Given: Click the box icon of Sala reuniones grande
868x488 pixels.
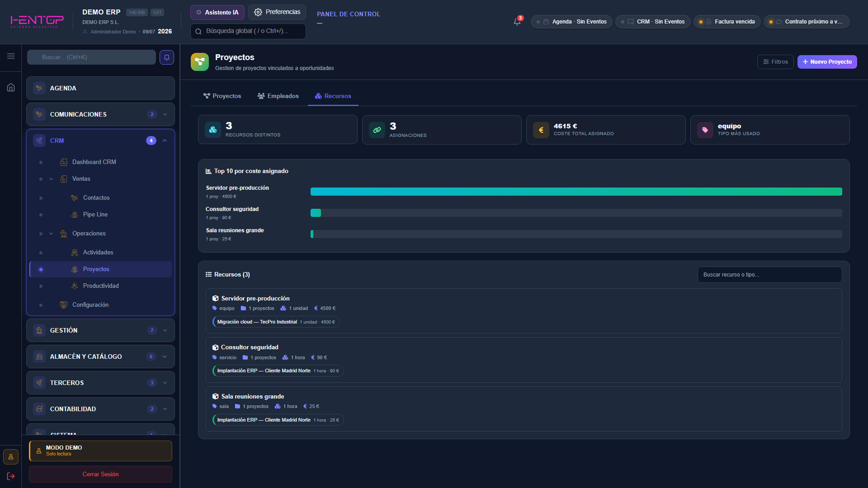Looking at the screenshot, I should pyautogui.click(x=216, y=396).
